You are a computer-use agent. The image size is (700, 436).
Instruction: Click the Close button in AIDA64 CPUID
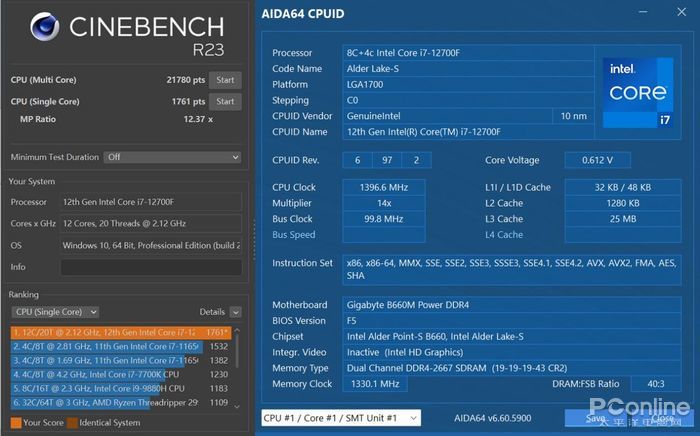(662, 418)
